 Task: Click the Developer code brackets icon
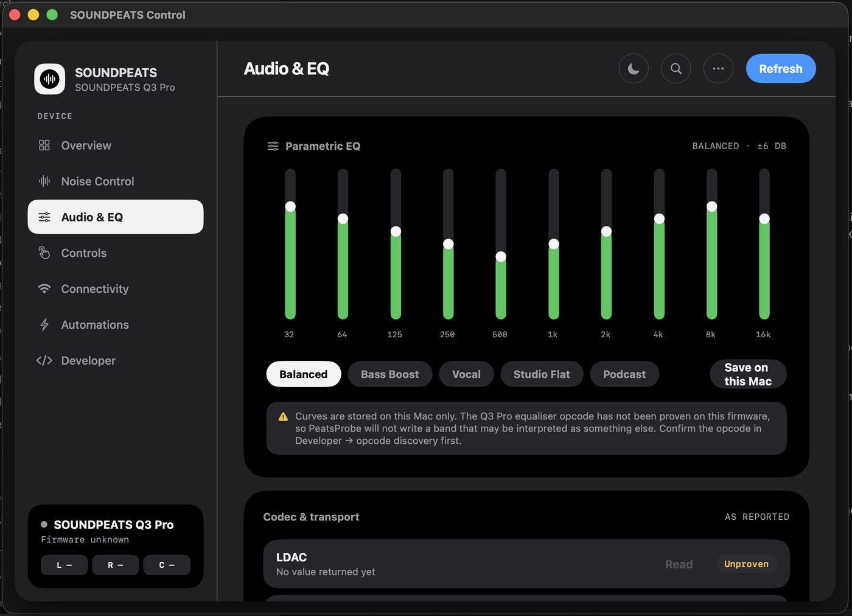(x=44, y=360)
